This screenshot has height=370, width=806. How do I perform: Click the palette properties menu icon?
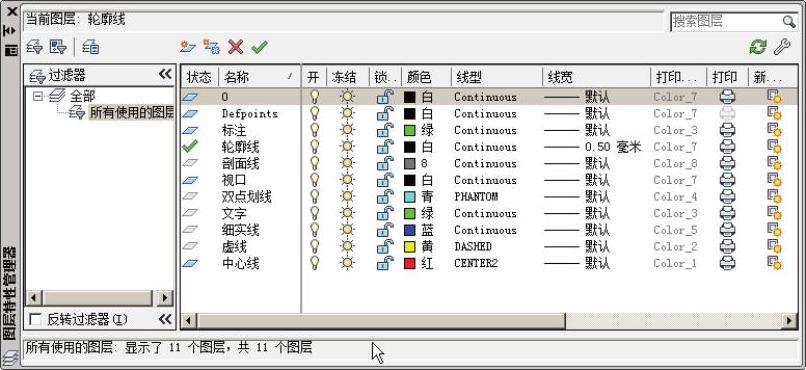point(11,50)
